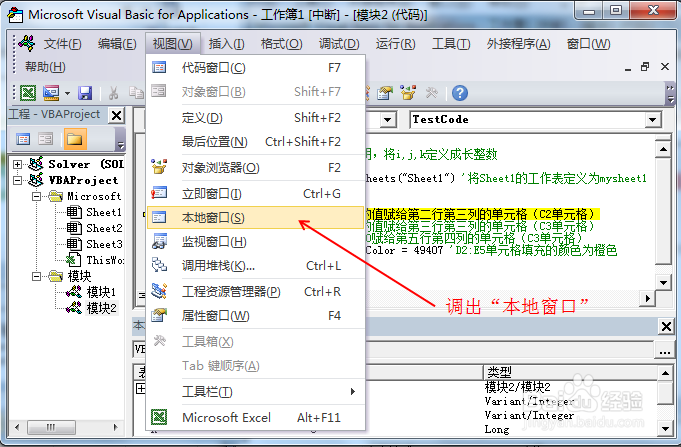Image resolution: width=681 pixels, height=447 pixels.
Task: Expand 工具栏(T) submenu
Action: pos(255,391)
